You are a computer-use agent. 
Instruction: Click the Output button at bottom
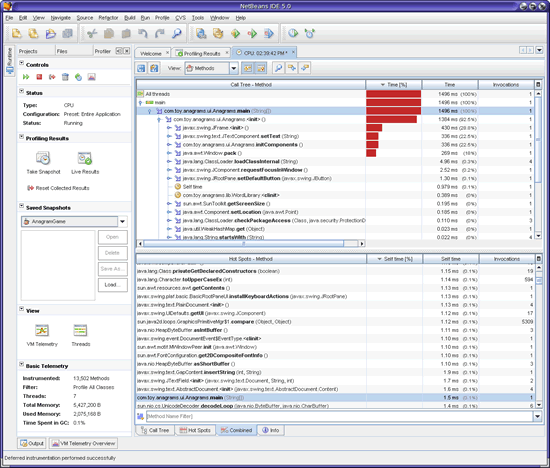pos(32,443)
